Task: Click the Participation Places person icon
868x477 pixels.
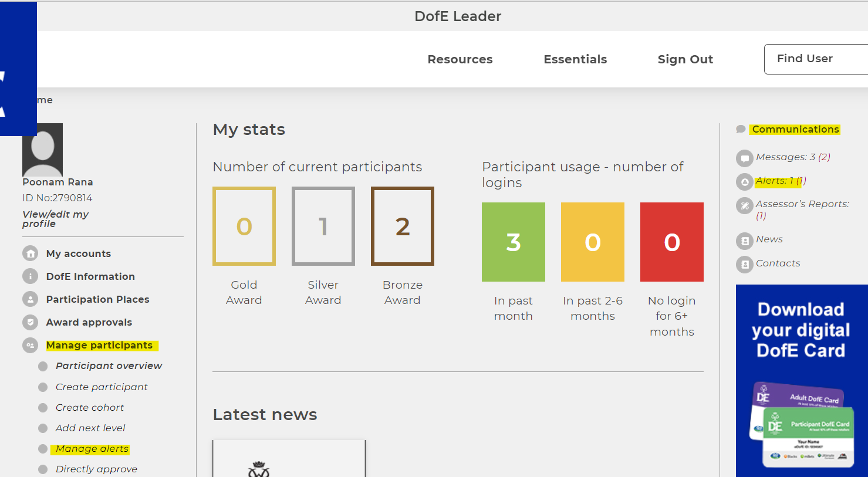Action: (x=30, y=299)
